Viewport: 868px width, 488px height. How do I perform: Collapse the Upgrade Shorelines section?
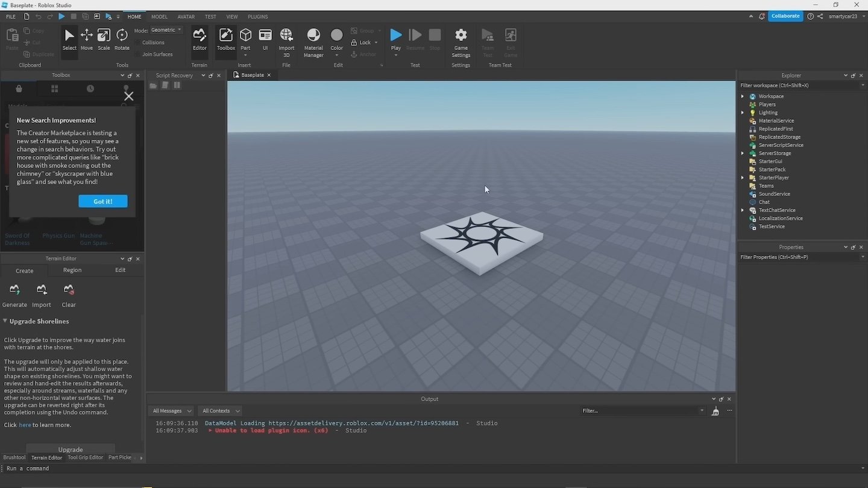point(5,321)
